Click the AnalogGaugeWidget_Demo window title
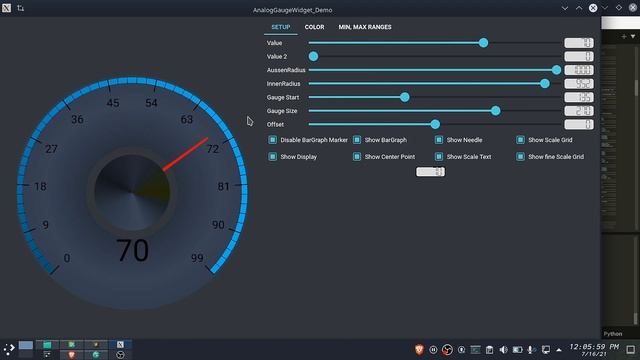640x360 pixels. pos(293,10)
